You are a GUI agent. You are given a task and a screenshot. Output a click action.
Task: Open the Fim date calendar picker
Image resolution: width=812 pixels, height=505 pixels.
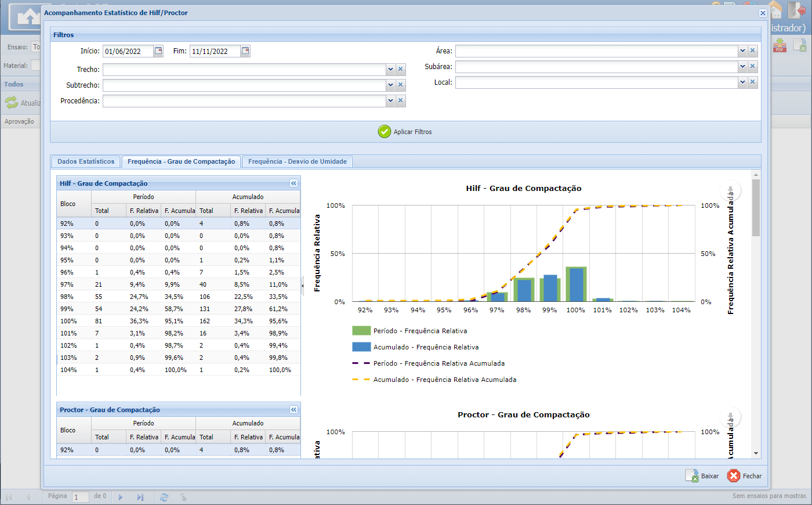(x=245, y=51)
